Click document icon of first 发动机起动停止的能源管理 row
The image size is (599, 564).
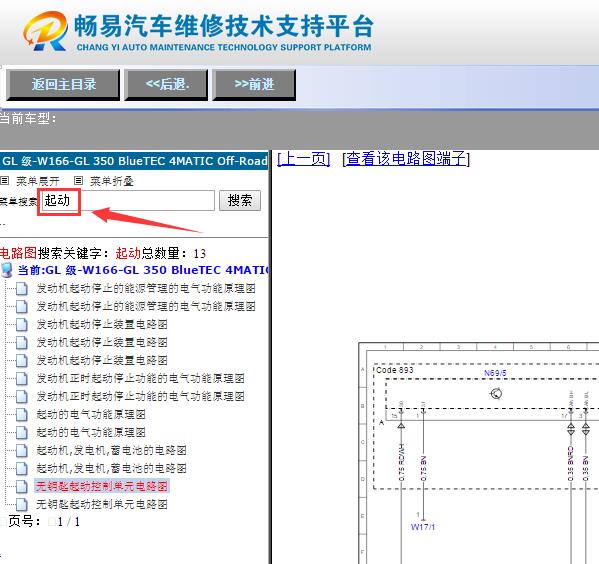(x=22, y=288)
